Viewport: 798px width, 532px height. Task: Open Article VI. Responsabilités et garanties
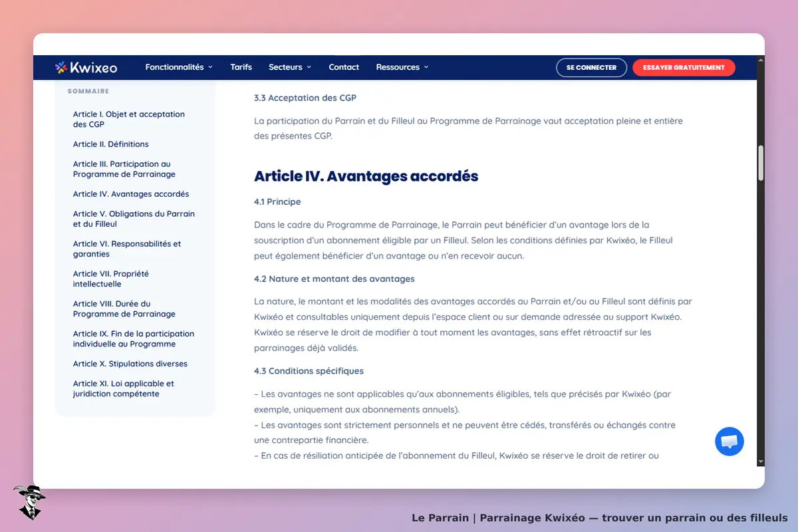(127, 249)
